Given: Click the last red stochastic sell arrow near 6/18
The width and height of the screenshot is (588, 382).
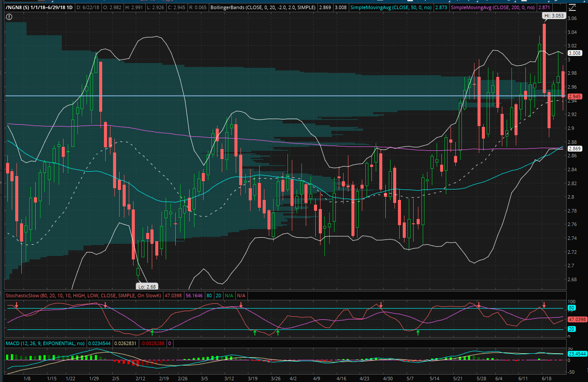Looking at the screenshot, I should [544, 304].
